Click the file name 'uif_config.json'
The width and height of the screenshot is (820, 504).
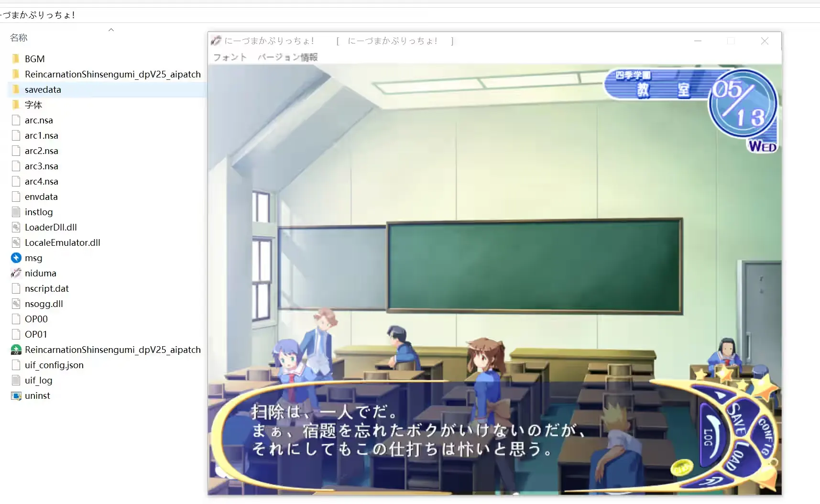coord(54,365)
